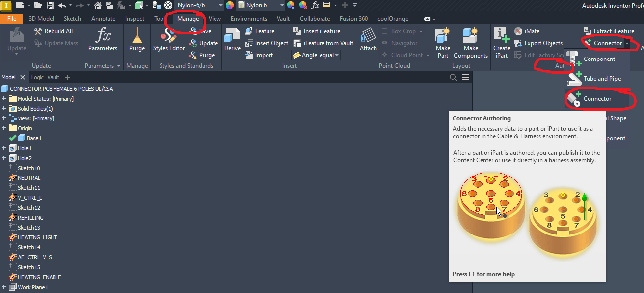Click the iMate tool

click(x=527, y=31)
